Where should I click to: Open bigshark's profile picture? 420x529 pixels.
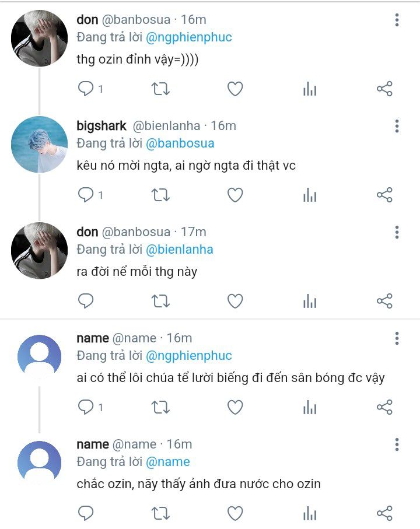pyautogui.click(x=40, y=145)
